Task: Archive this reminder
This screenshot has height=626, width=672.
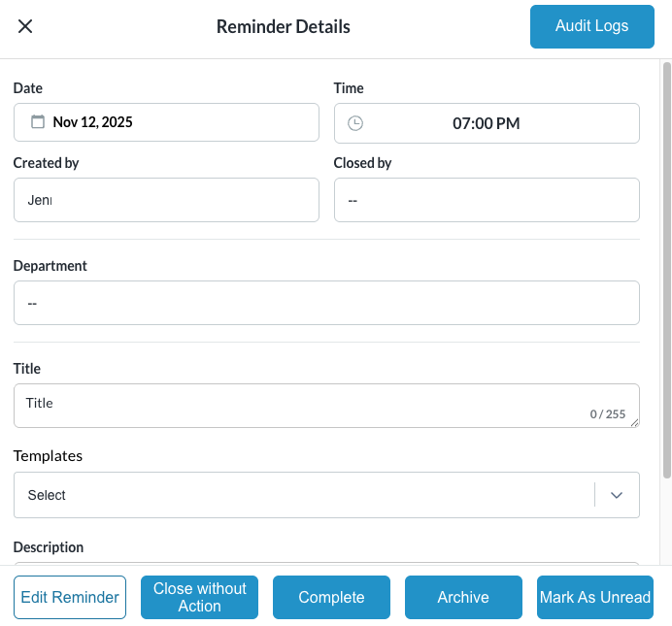Action: tap(463, 597)
